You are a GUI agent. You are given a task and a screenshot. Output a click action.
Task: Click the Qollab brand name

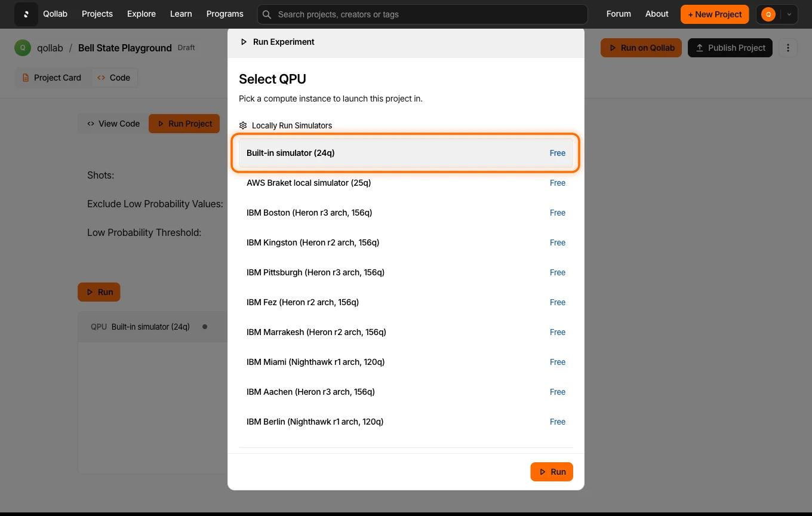coord(55,14)
